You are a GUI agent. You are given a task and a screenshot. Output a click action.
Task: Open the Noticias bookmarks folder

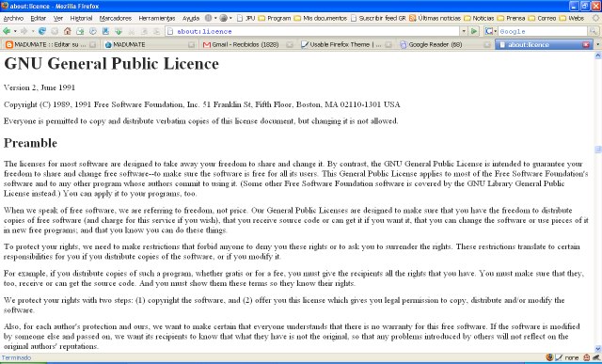pos(479,18)
